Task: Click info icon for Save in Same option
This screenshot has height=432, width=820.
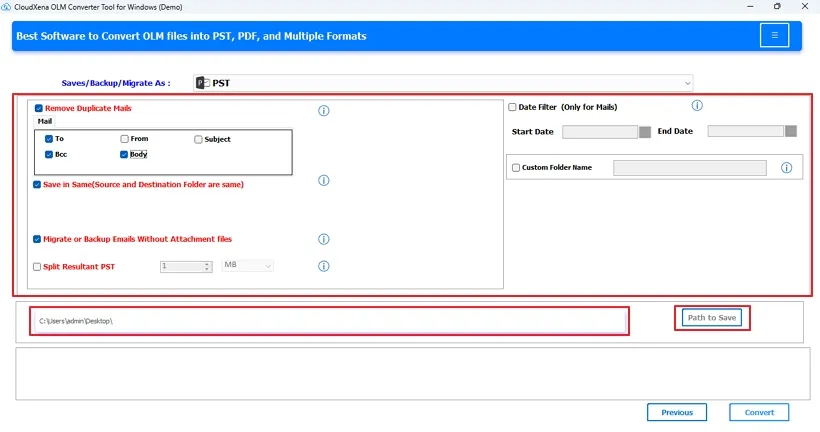Action: pos(323,181)
